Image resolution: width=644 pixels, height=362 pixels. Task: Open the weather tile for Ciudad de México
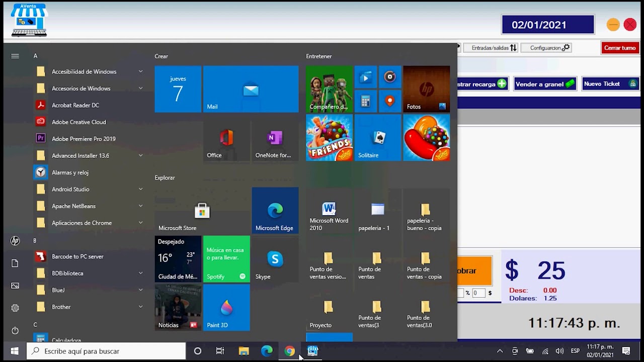178,259
